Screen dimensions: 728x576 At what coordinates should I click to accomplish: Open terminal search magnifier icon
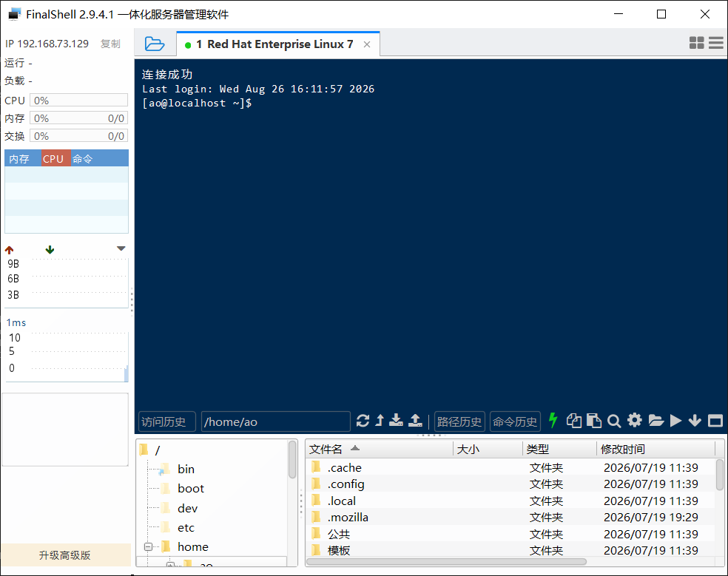pyautogui.click(x=614, y=421)
